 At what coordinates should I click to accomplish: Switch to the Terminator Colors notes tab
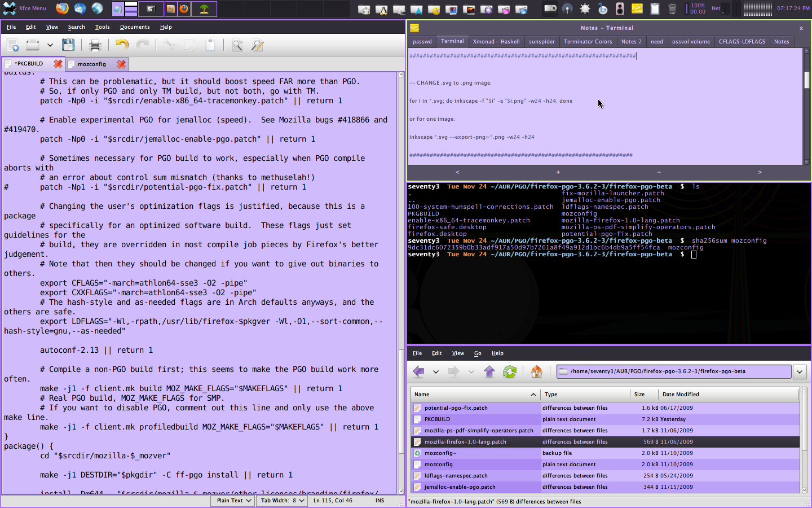pos(588,42)
